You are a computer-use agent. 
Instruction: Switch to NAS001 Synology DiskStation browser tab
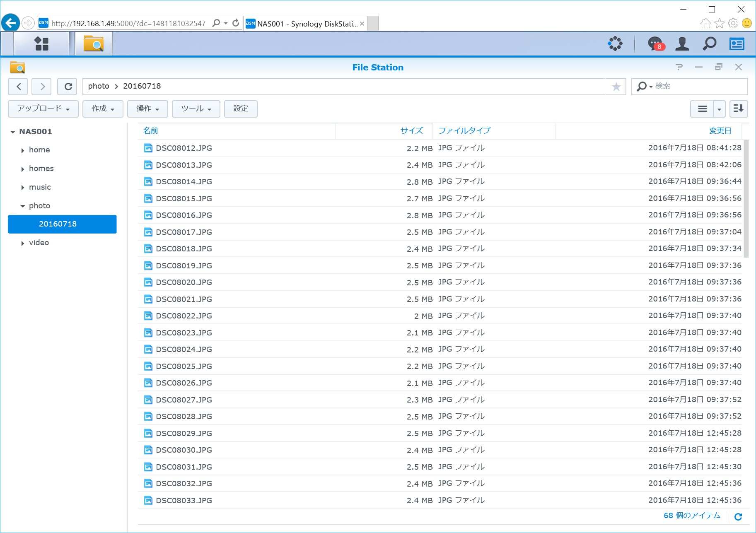click(305, 24)
